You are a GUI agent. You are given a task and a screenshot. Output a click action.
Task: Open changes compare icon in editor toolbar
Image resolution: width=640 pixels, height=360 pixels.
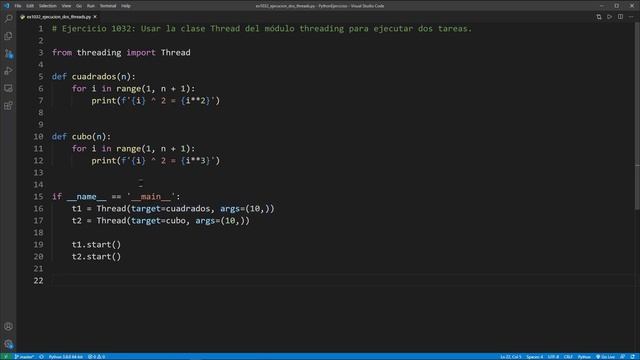(599, 17)
